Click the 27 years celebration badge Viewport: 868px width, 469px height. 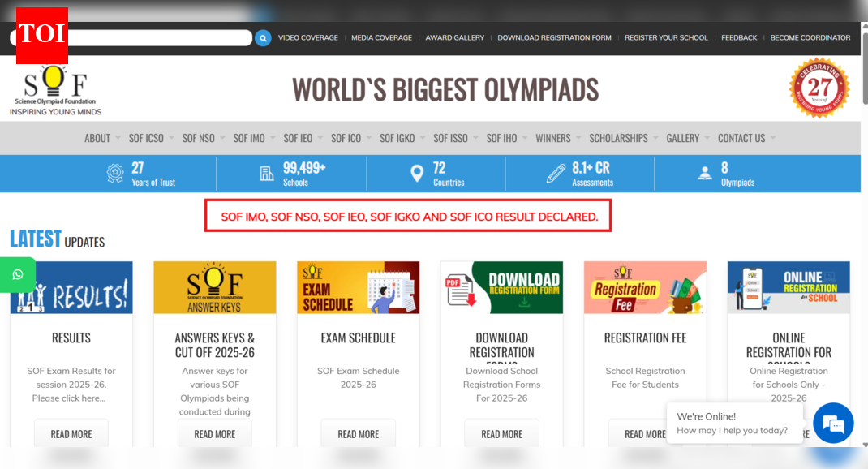tap(819, 88)
